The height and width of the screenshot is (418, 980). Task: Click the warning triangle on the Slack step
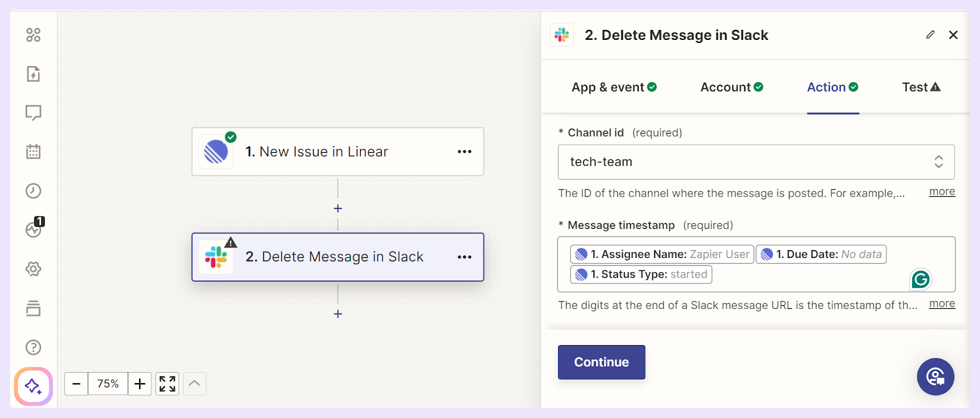231,242
